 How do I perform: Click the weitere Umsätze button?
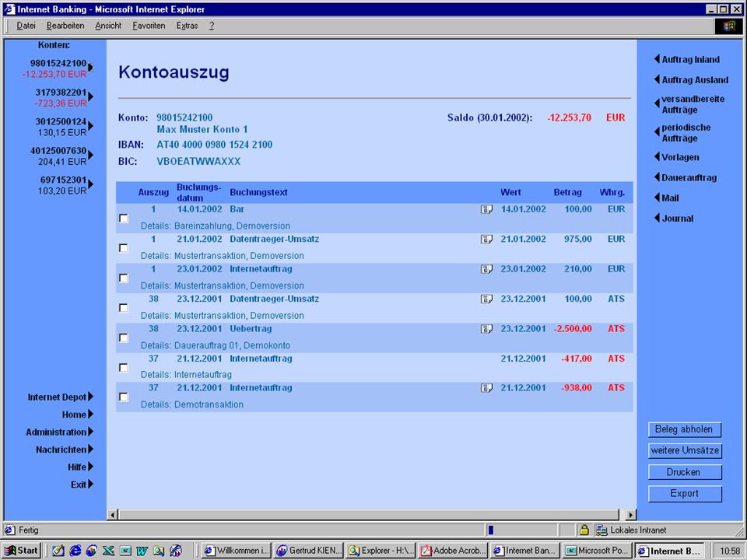pyautogui.click(x=685, y=450)
